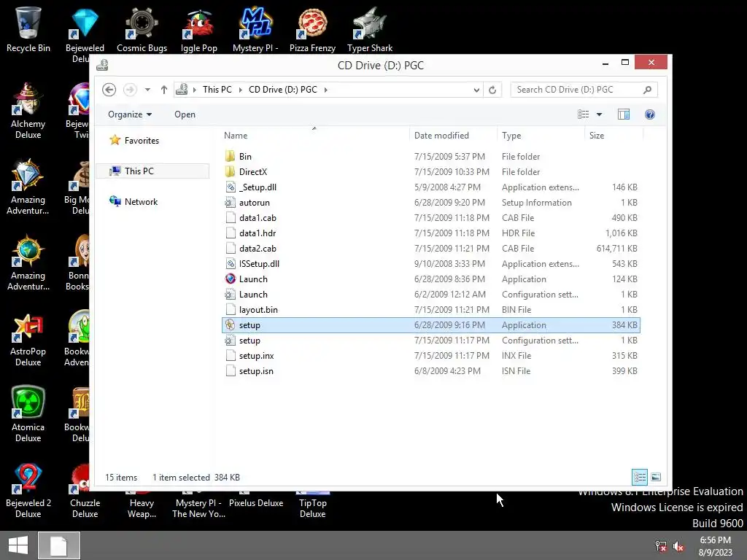
Task: Select the data1.hdr file
Action: pyautogui.click(x=430, y=233)
